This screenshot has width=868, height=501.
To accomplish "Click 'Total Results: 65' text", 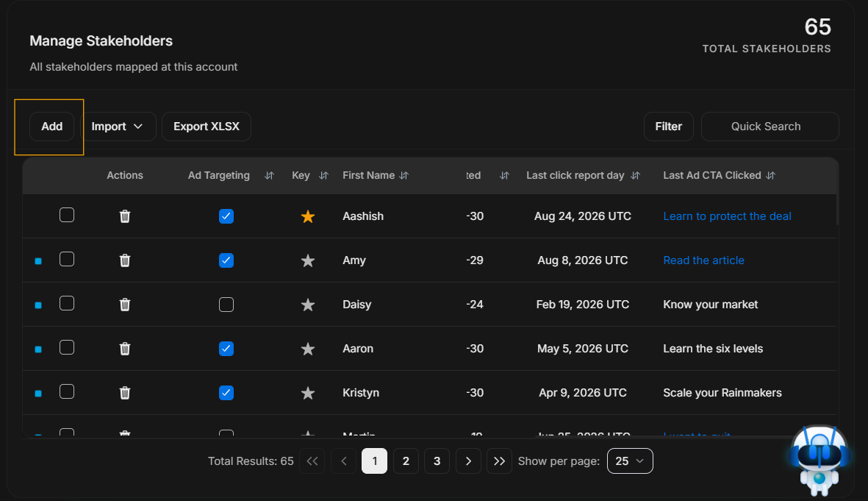I will 251,461.
